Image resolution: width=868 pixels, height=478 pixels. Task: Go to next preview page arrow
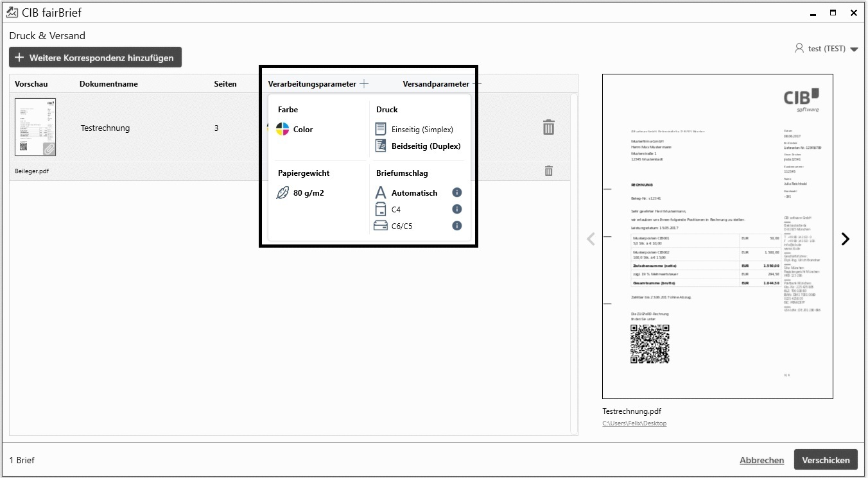(846, 239)
